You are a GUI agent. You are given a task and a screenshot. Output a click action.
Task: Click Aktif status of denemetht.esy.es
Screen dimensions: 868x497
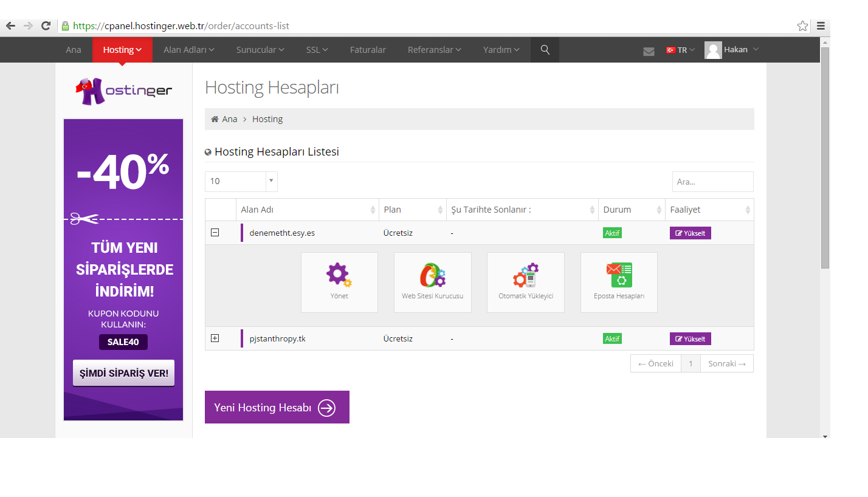click(x=612, y=233)
